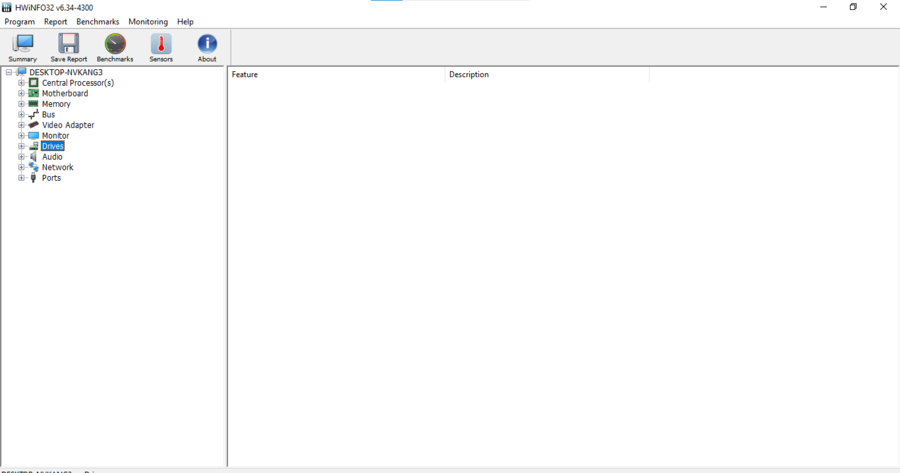Minimize the HWiNFO32 window
900x473 pixels.
click(x=824, y=7)
